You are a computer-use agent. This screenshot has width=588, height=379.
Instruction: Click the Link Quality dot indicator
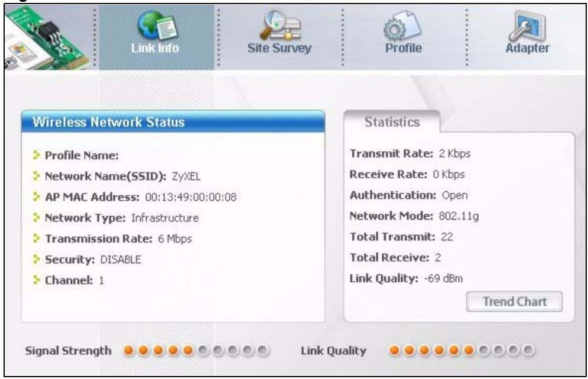coord(461,351)
